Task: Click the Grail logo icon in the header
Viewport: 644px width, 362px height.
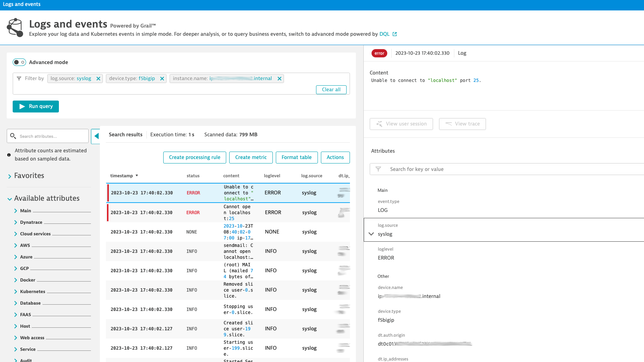Action: click(x=15, y=27)
